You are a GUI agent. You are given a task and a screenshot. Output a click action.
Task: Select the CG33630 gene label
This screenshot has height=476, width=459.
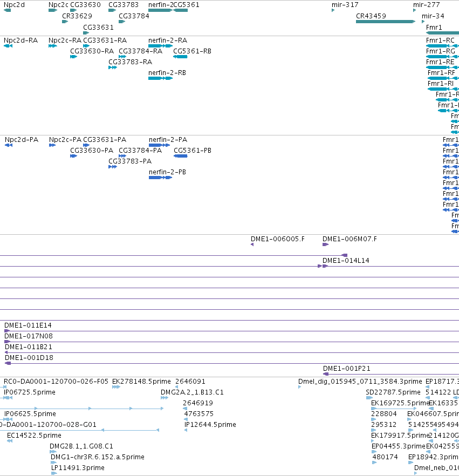[85, 5]
